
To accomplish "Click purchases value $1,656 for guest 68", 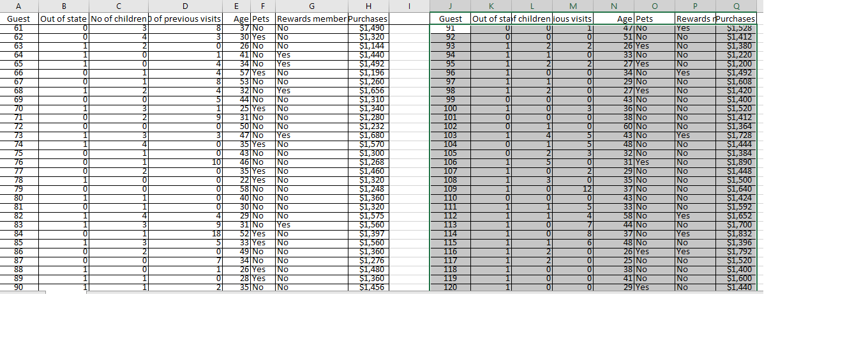I will click(368, 91).
